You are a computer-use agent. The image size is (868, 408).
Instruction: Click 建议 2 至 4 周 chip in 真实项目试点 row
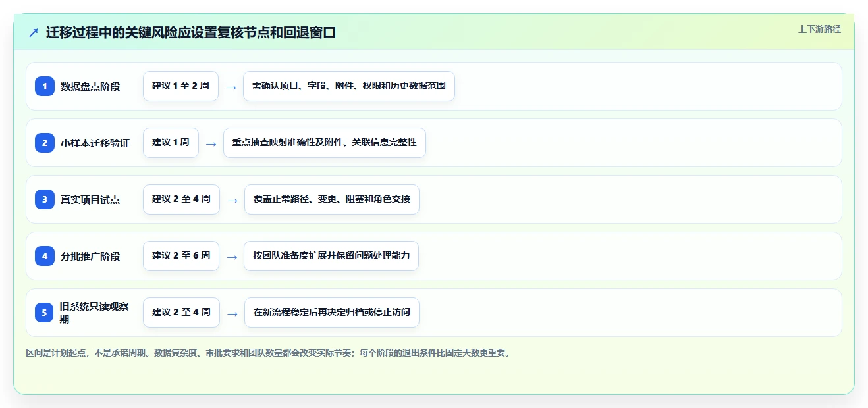pos(181,199)
